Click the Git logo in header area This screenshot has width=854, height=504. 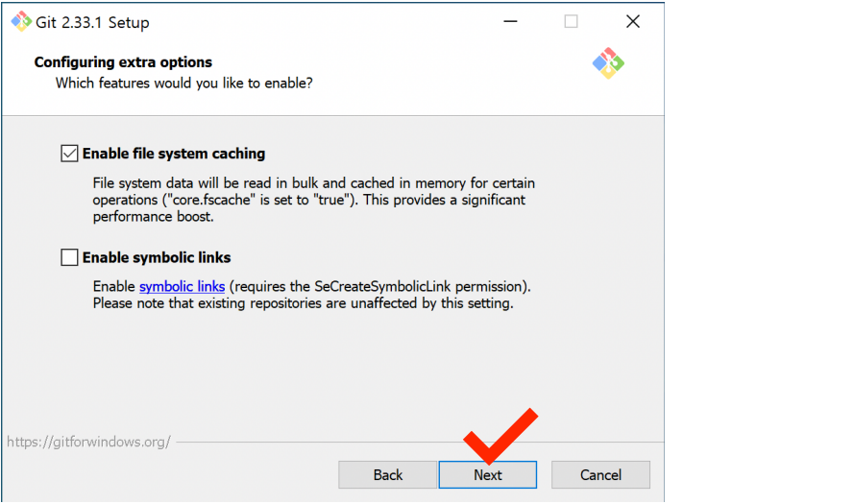[x=608, y=63]
